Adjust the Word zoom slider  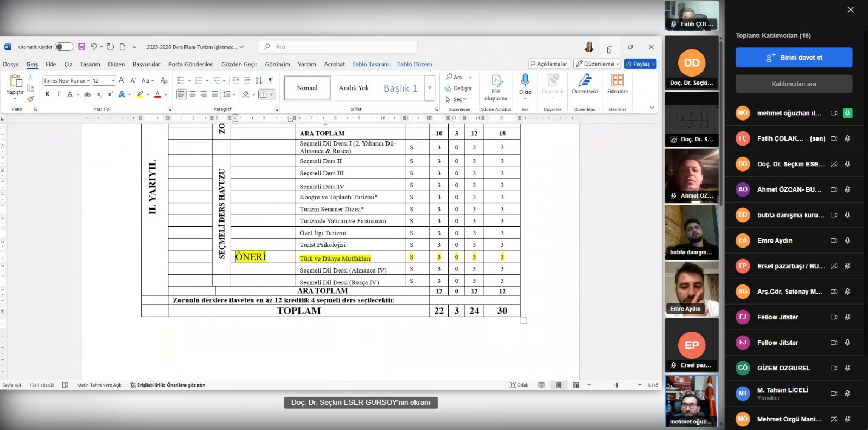pyautogui.click(x=617, y=385)
